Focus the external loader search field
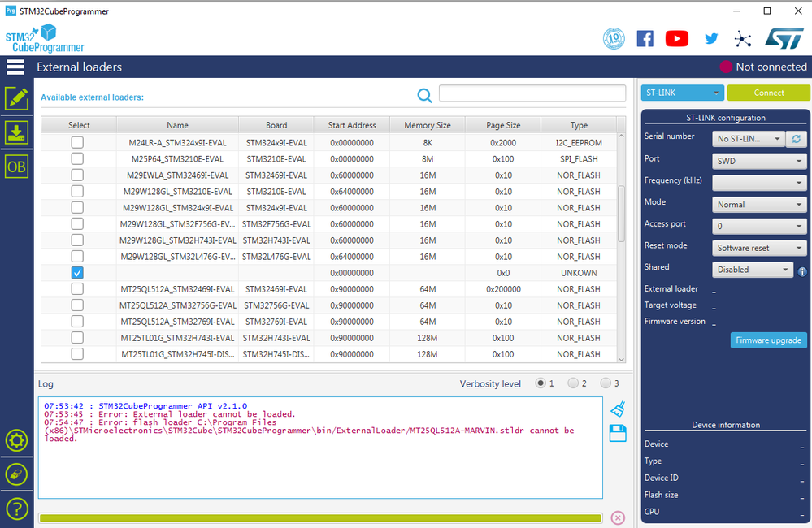The image size is (812, 528). 532,93
